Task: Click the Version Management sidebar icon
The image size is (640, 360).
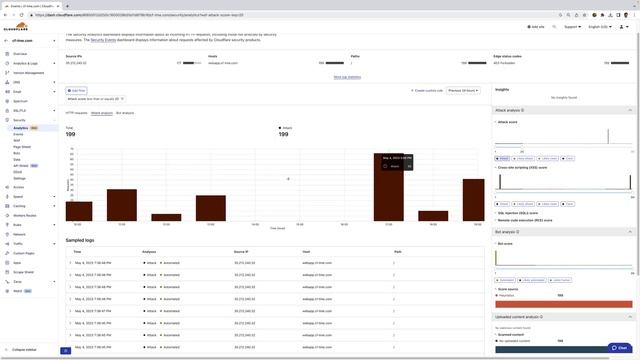Action: 7,73
